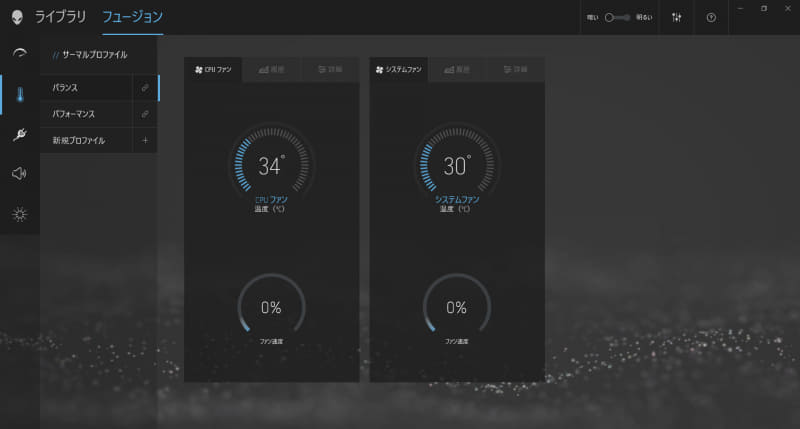
Task: Select the バランス thermal profile
Action: pos(86,88)
